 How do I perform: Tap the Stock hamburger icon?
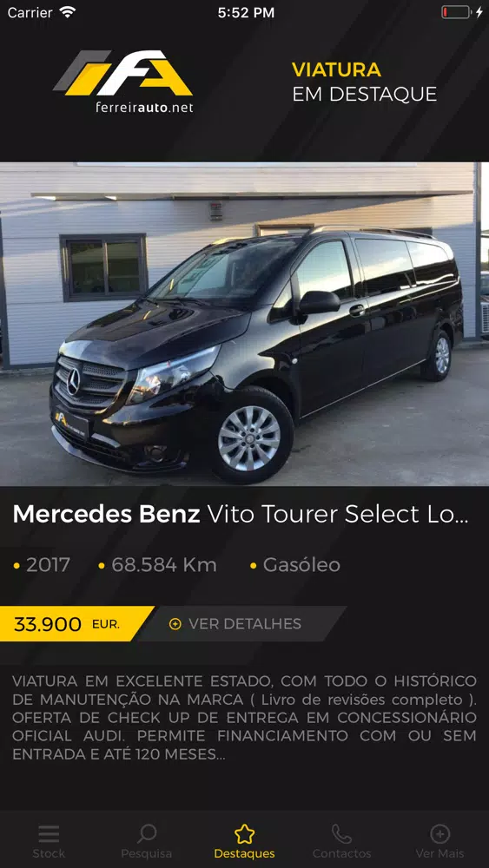click(49, 833)
